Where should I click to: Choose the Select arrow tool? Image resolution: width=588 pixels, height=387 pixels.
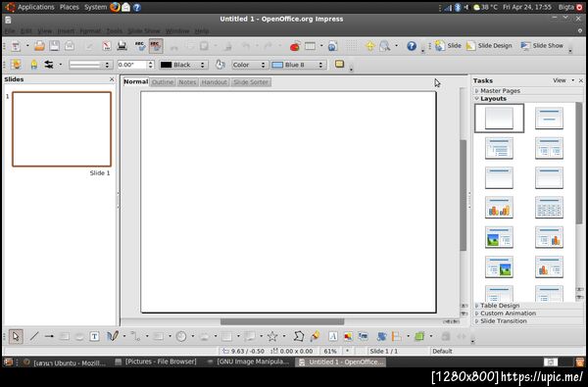click(16, 336)
